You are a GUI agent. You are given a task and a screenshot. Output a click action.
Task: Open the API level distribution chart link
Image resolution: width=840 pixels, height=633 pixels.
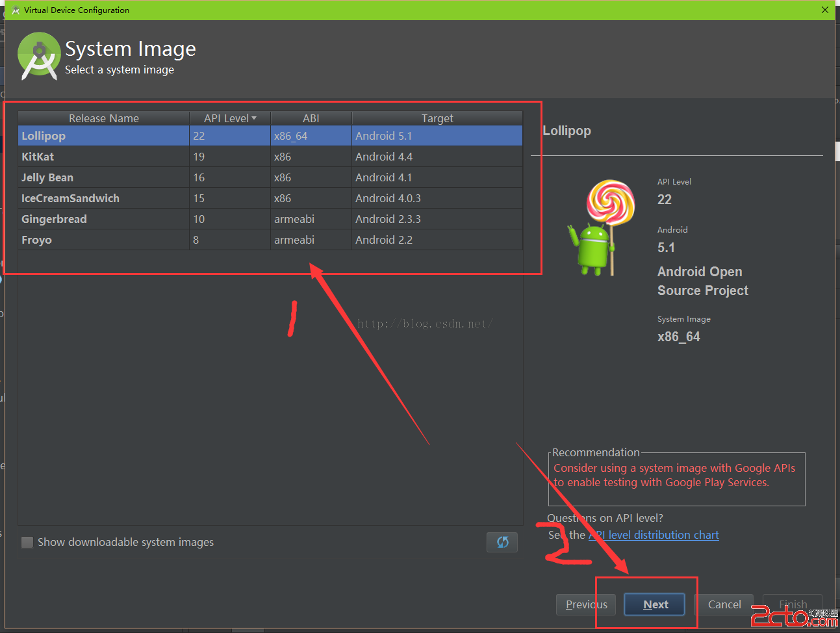click(654, 535)
